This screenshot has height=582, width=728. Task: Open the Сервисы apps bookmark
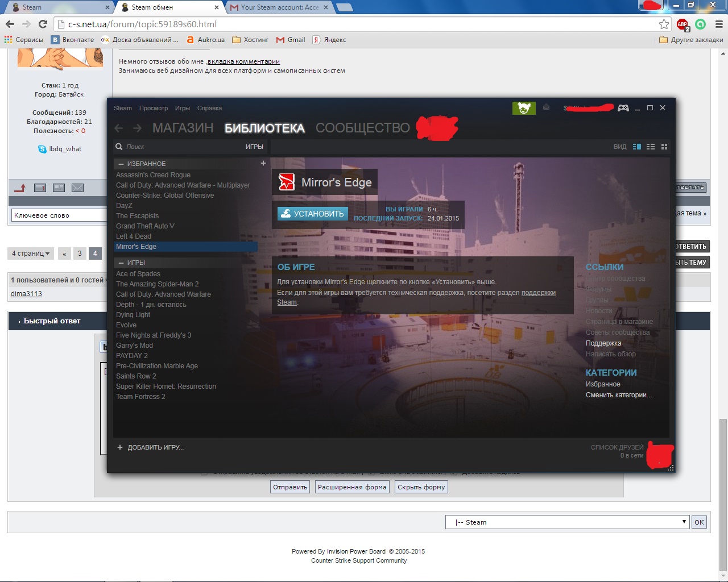tap(24, 40)
